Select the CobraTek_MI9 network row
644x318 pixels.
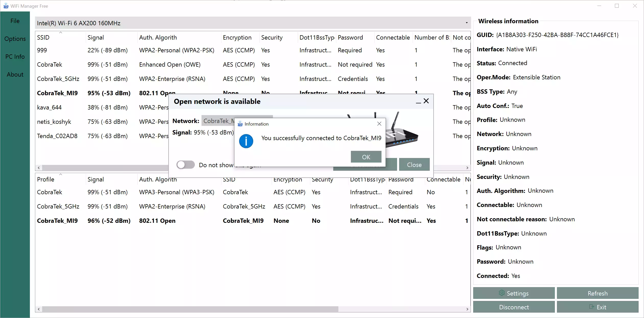coord(102,93)
